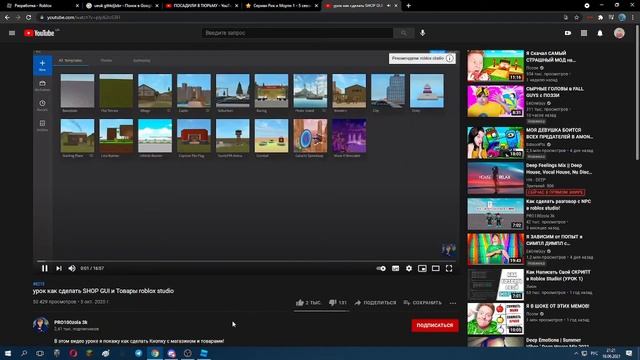Click the ПОДЕЛИТЬСЯ share button
Viewport: 640px width, 360px height.
pyautogui.click(x=375, y=302)
